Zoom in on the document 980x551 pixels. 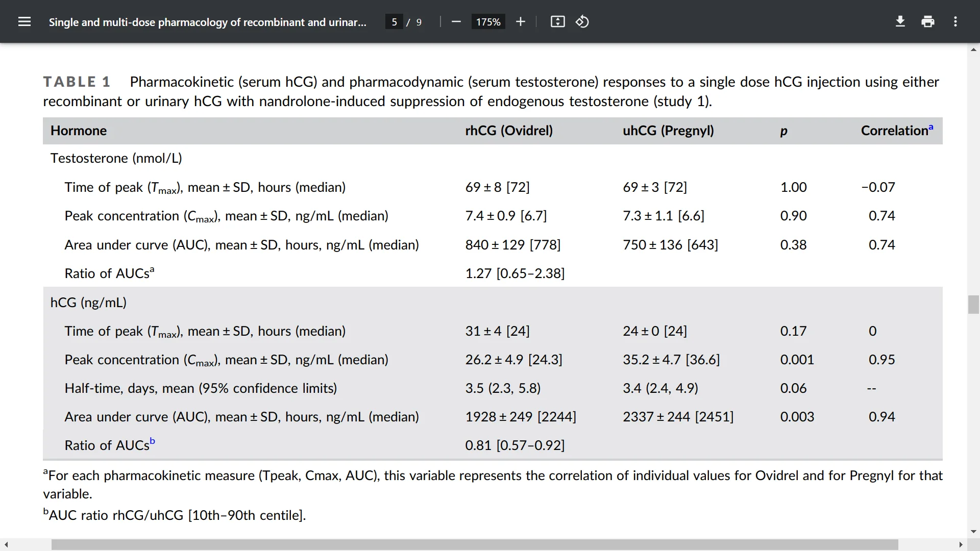[x=521, y=21]
